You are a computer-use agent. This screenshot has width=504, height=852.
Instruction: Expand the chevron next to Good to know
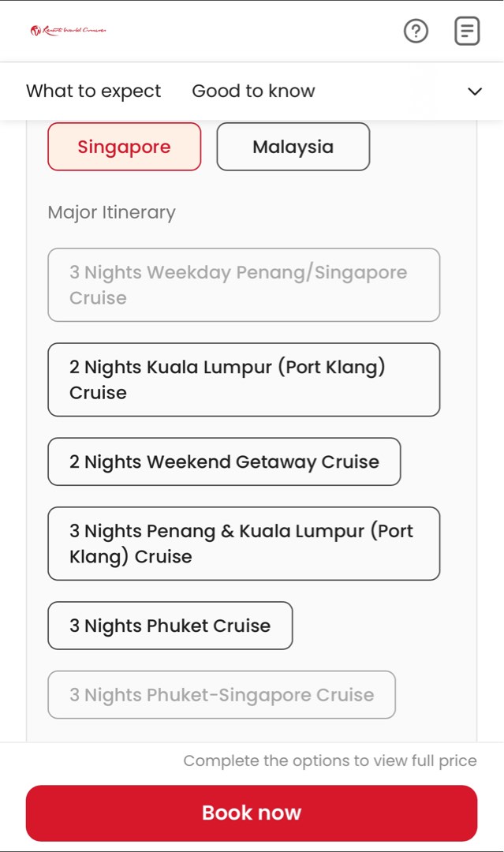(474, 92)
